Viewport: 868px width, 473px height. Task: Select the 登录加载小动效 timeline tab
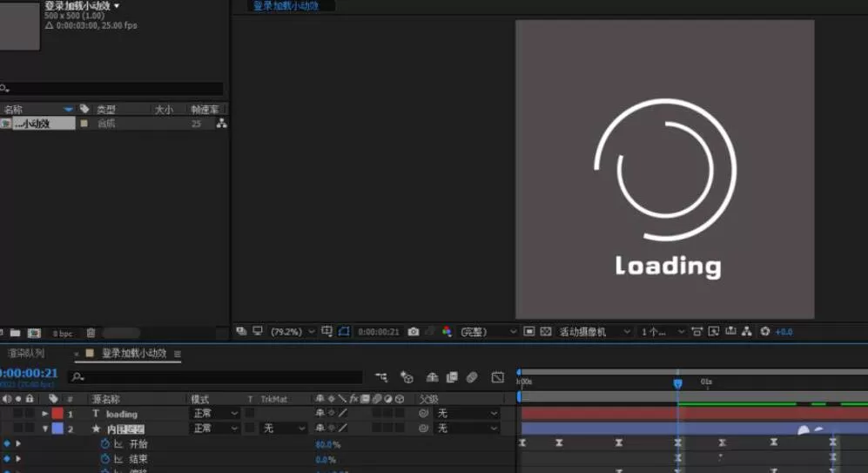[x=134, y=354]
